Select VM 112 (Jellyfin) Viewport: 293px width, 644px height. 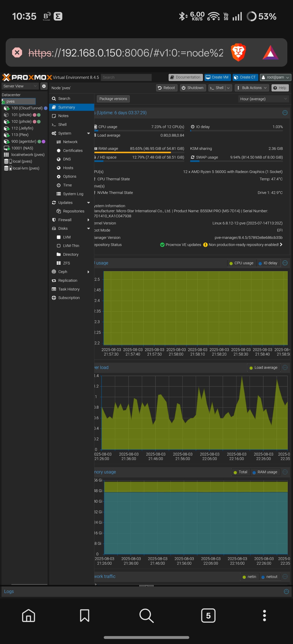22,128
